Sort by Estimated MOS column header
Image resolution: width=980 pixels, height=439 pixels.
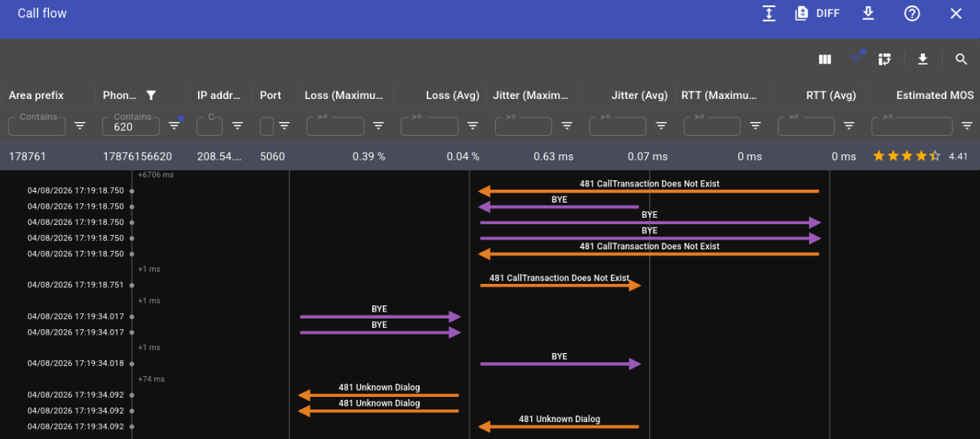[935, 95]
